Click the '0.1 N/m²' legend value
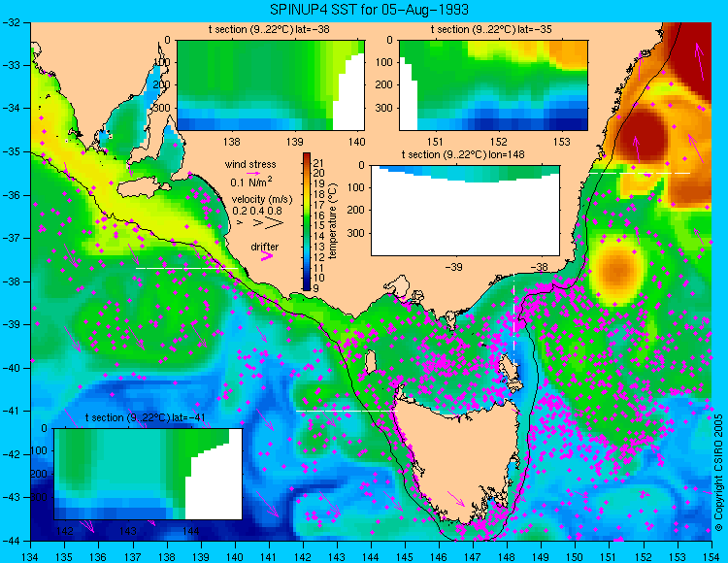The image size is (728, 563). point(251,182)
